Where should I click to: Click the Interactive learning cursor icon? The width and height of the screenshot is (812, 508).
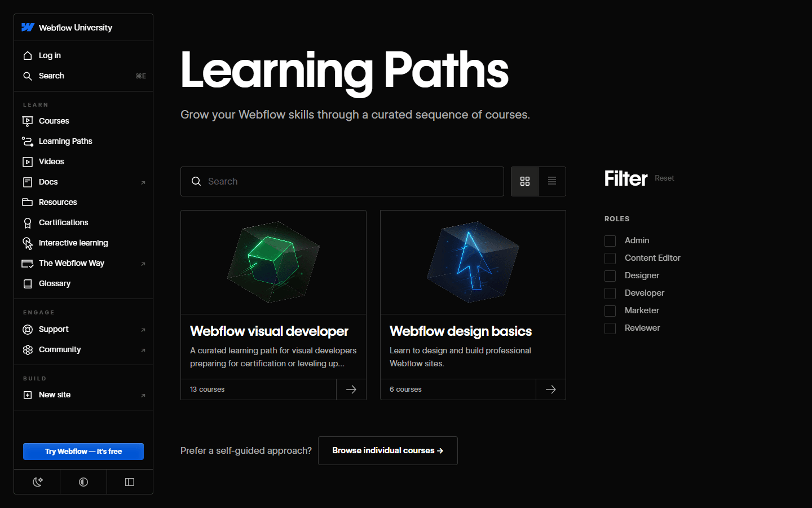pos(28,243)
